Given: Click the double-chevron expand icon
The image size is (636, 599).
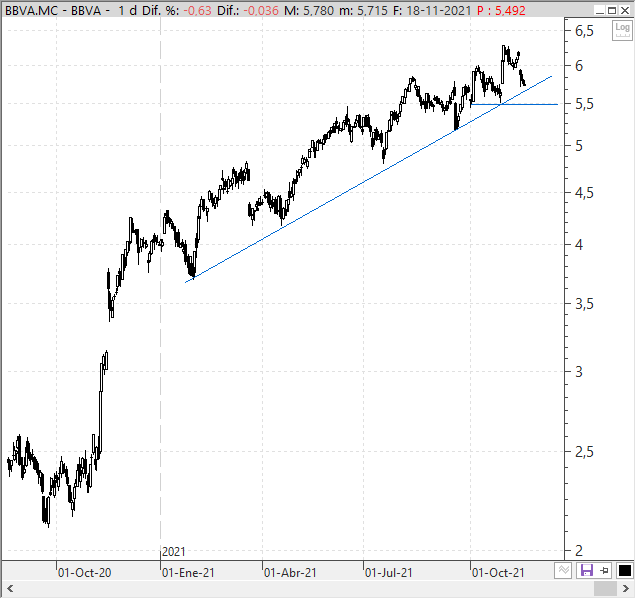Looking at the screenshot, I should tap(563, 571).
